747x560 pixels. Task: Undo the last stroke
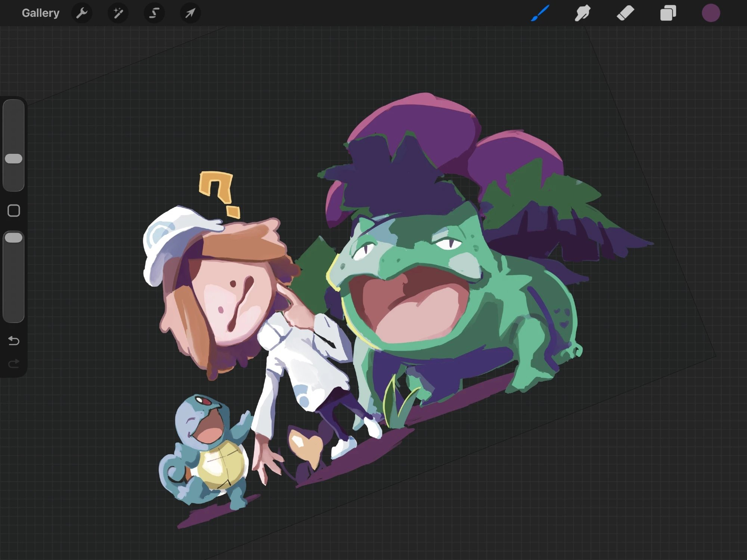14,340
